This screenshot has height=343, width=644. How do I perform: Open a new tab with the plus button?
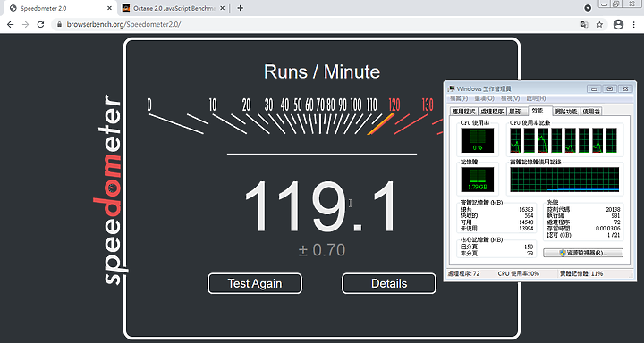[241, 8]
